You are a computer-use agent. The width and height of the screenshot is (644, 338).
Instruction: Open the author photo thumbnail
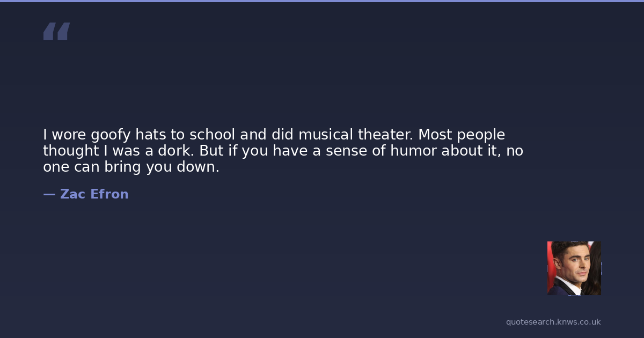[x=574, y=268]
